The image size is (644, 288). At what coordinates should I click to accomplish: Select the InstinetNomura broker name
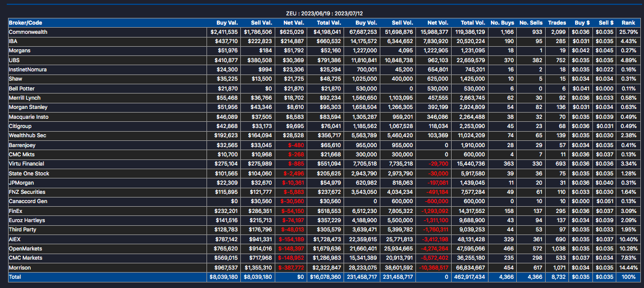(x=28, y=70)
